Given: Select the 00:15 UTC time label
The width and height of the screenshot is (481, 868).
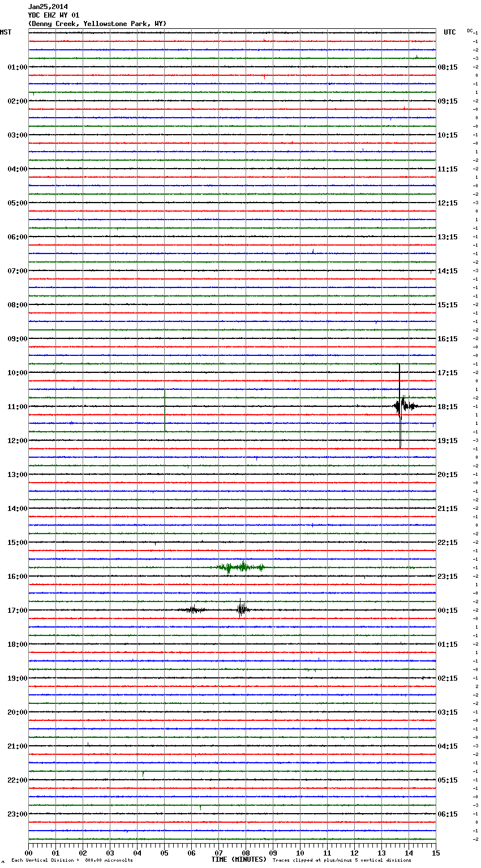Looking at the screenshot, I should pyautogui.click(x=447, y=611).
